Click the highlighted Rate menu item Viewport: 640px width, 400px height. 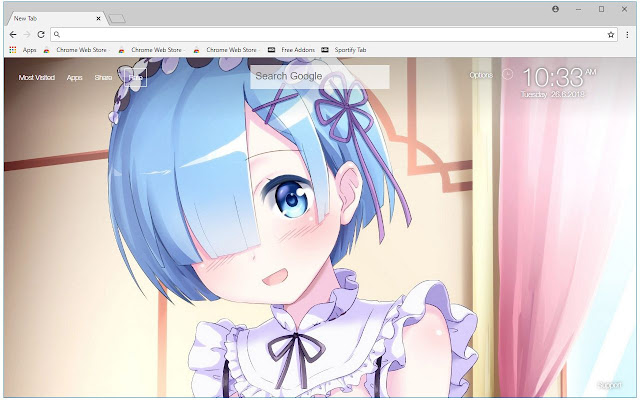(x=136, y=78)
